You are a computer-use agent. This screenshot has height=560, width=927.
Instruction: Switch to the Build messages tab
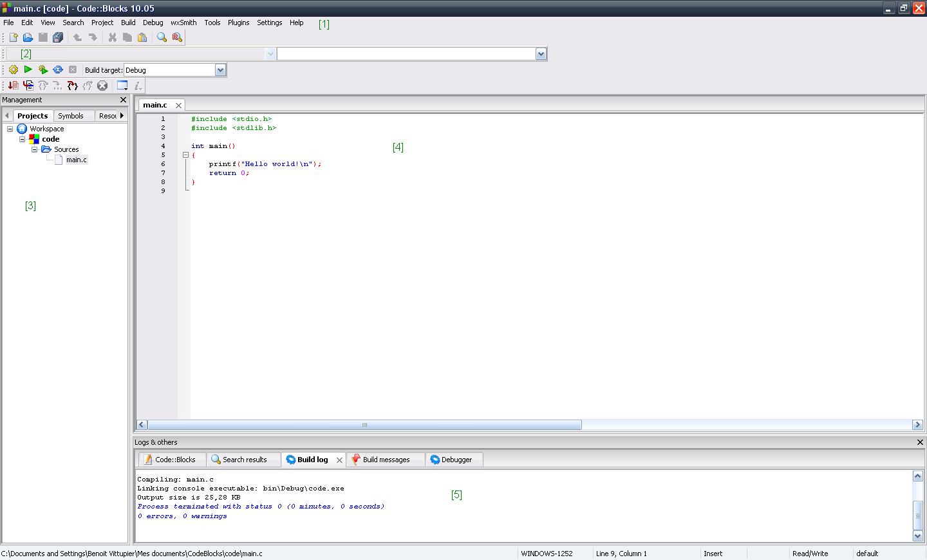click(386, 460)
